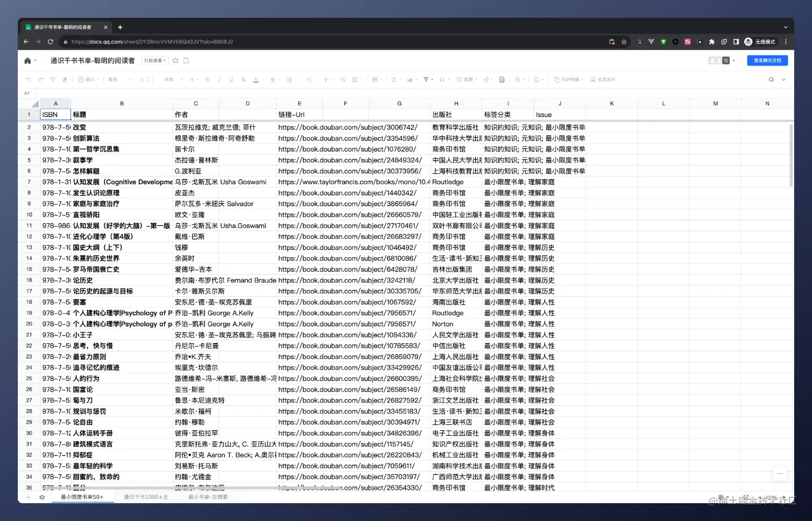
Task: Click the cell borders icon
Action: pyautogui.click(x=289, y=80)
